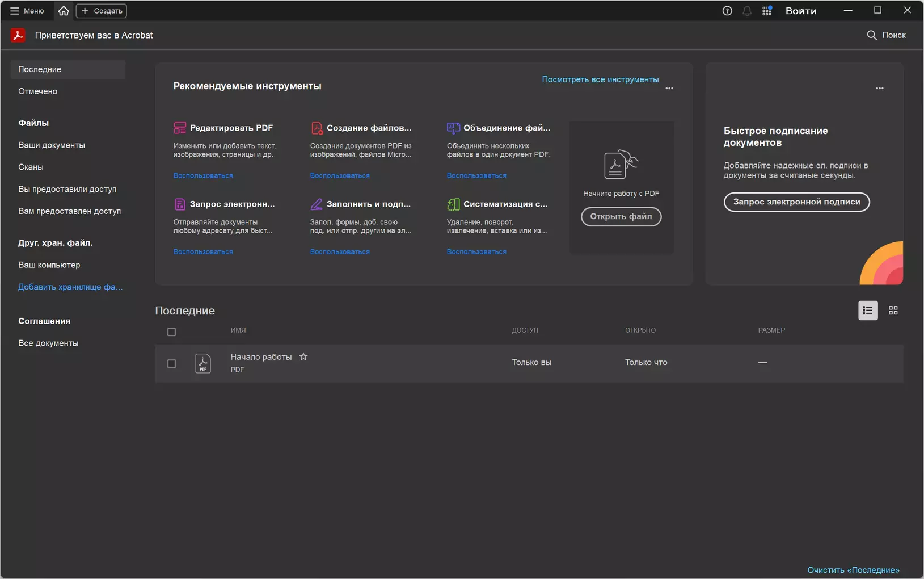The width and height of the screenshot is (924, 579).
Task: Open the notifications bell icon
Action: (x=747, y=11)
